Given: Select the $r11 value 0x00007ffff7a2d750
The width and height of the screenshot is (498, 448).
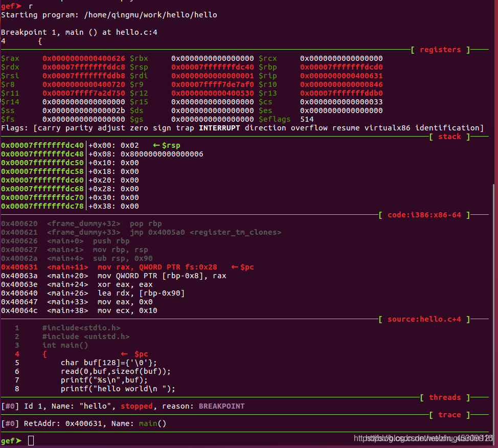Looking at the screenshot, I should click(x=84, y=93).
